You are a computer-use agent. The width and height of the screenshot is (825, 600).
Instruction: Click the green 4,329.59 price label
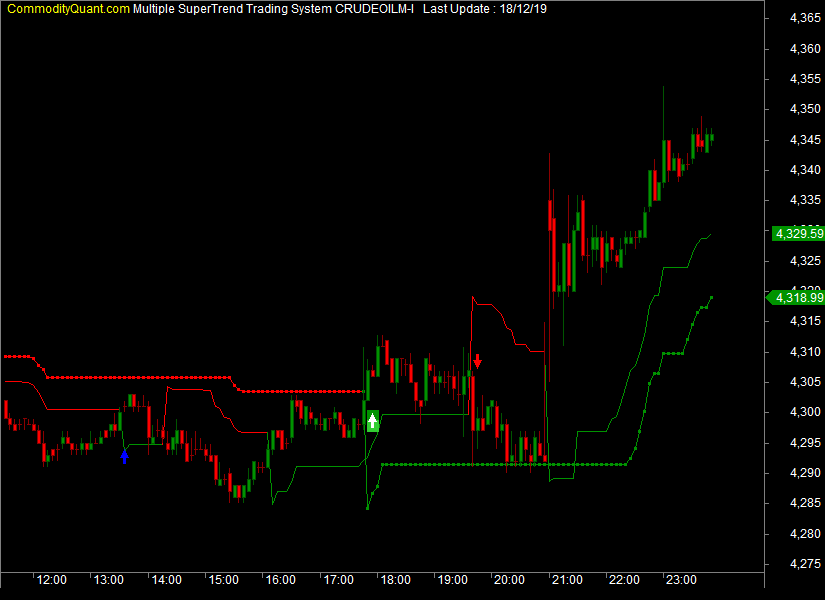(x=798, y=233)
